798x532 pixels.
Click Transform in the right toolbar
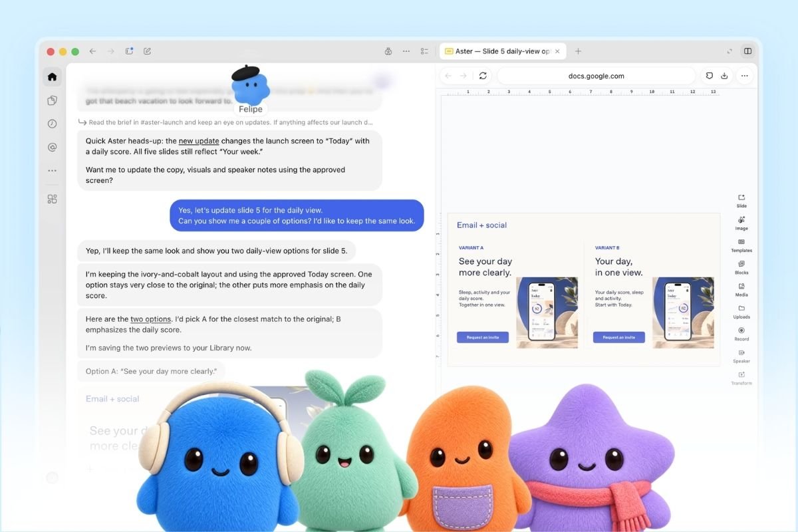(x=741, y=378)
